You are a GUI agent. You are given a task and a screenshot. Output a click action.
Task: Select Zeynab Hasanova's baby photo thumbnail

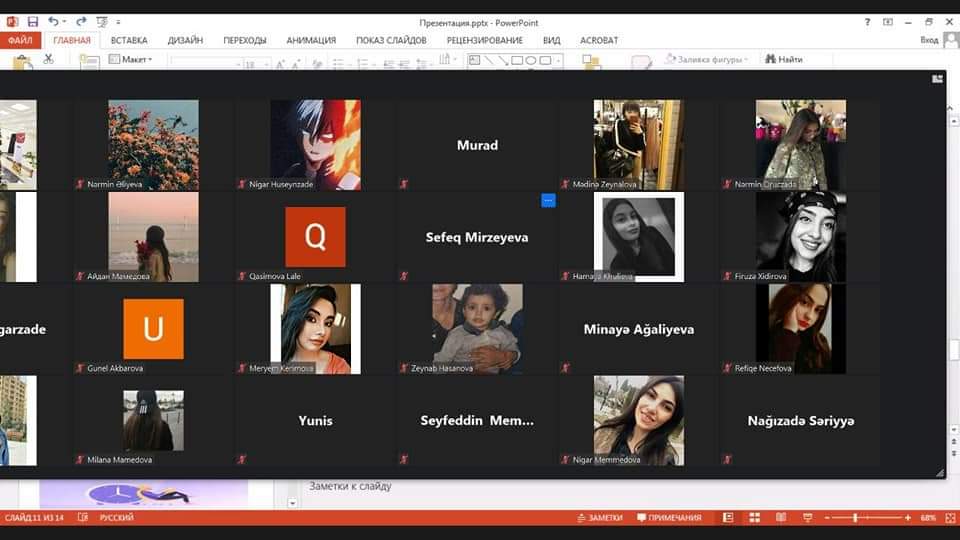tap(477, 329)
